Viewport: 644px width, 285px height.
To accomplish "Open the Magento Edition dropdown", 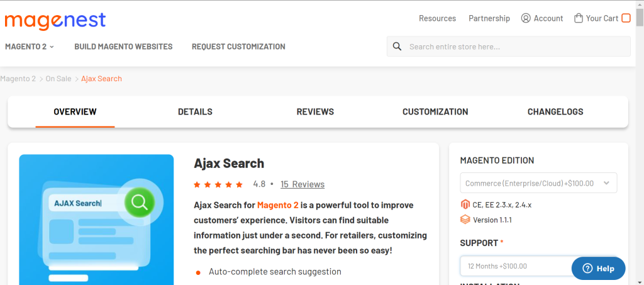I will (538, 183).
